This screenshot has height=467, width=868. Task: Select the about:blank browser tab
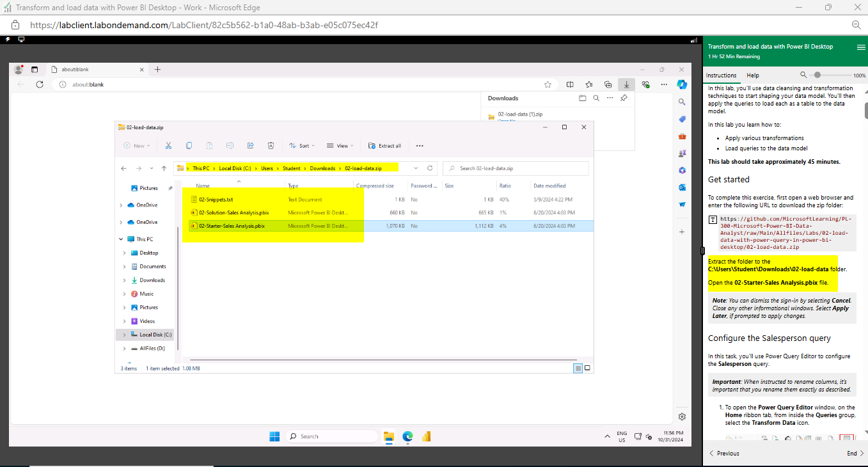coord(96,69)
